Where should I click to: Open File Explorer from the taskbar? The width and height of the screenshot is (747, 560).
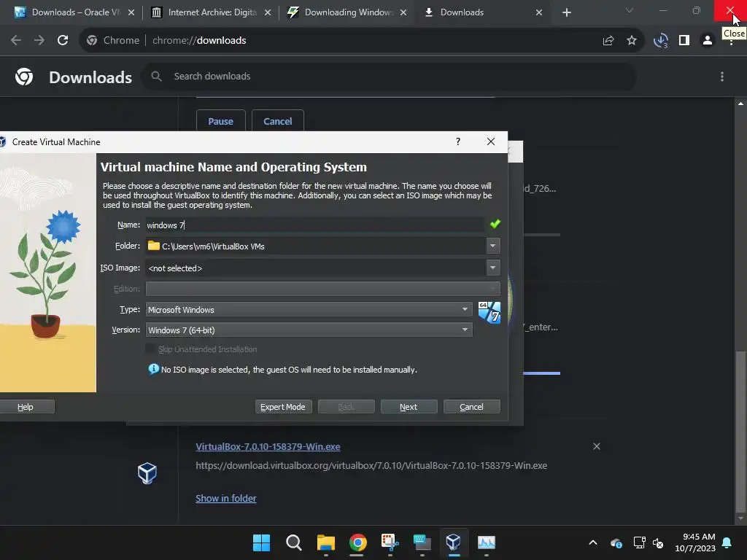(326, 542)
